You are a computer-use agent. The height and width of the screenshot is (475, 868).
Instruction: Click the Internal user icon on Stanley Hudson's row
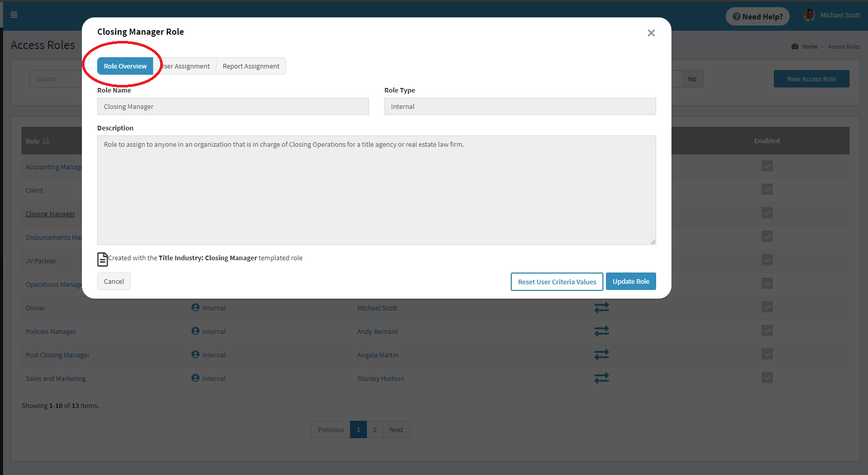tap(195, 378)
